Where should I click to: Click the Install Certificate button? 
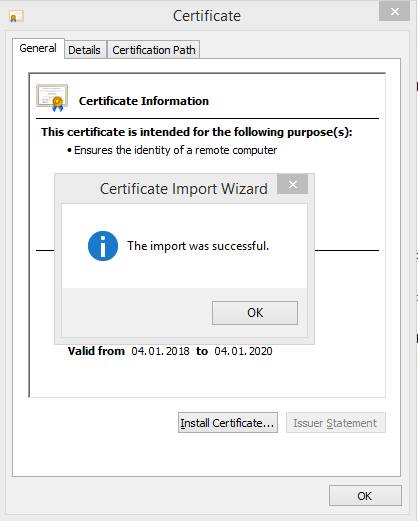228,423
